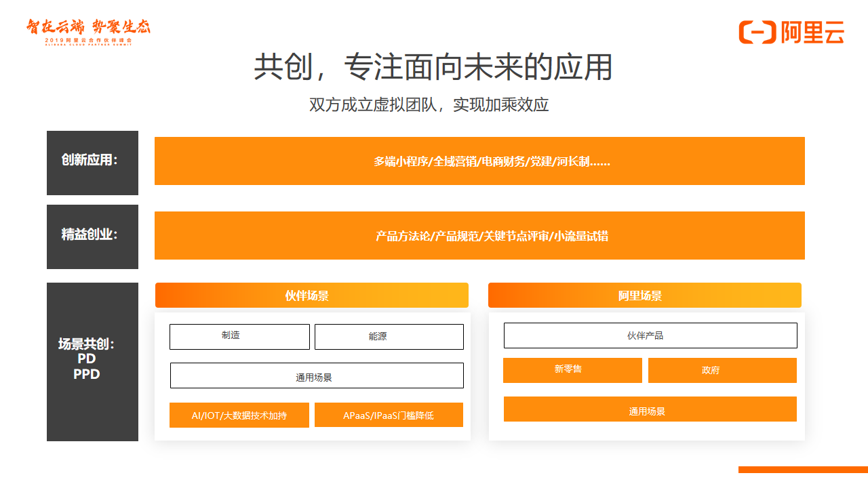Select the 场景共创 PD PPD block
868x488 pixels.
point(92,362)
